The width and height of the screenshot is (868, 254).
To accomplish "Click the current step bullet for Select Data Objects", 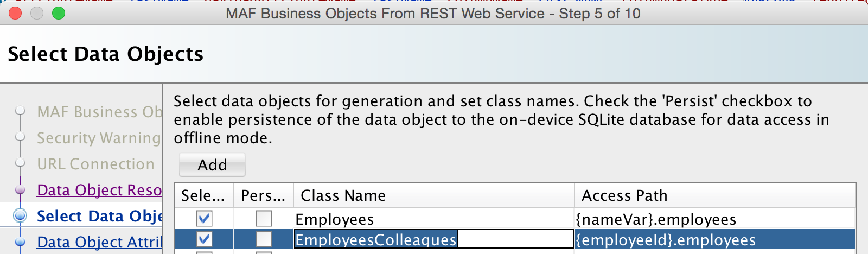I will click(21, 215).
